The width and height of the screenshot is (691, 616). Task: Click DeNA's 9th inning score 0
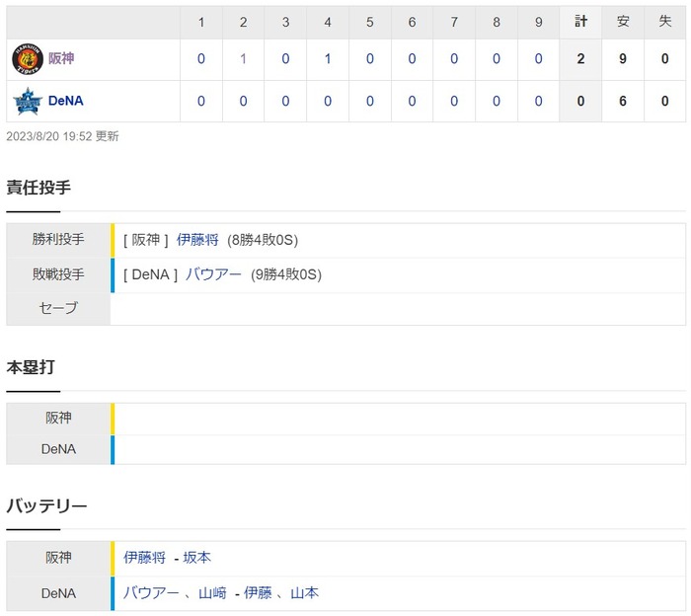pos(538,101)
